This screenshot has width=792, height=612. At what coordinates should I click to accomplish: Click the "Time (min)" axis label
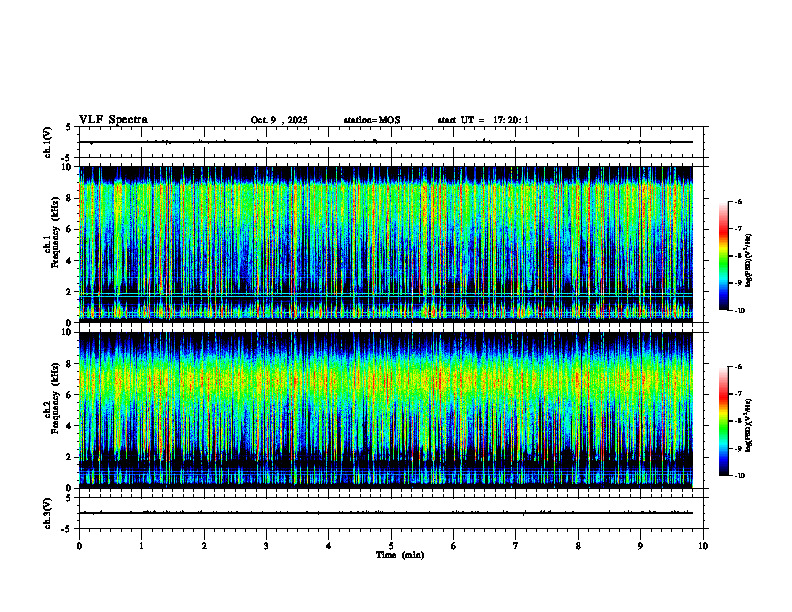[x=400, y=555]
